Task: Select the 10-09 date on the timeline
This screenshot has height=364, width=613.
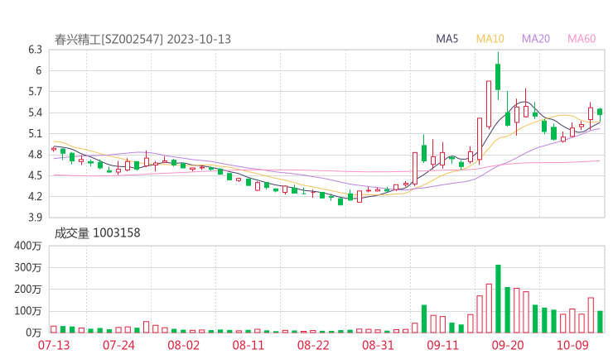Action: pyautogui.click(x=572, y=345)
